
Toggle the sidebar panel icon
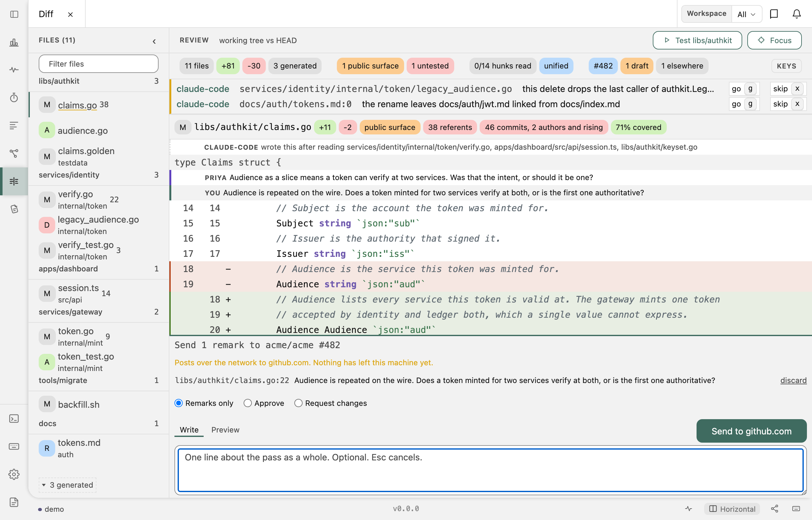14,14
